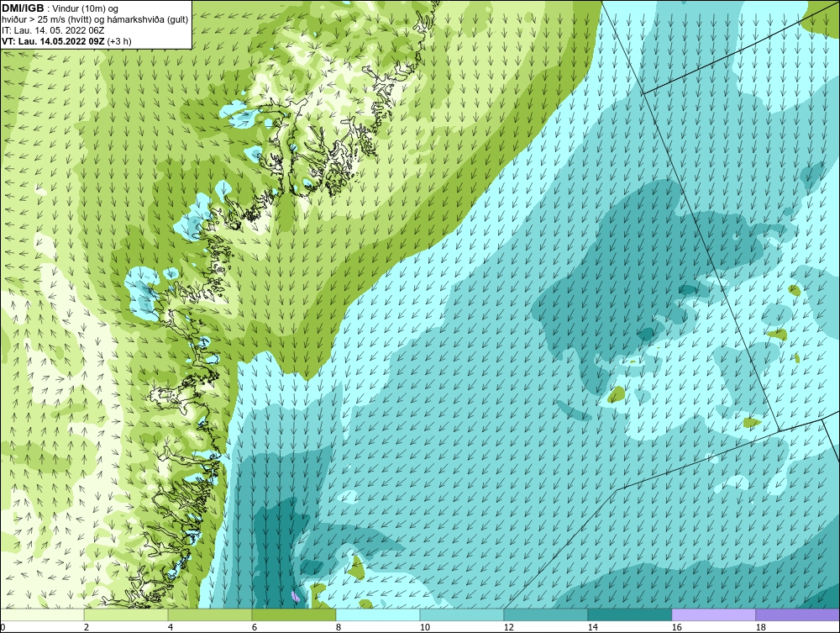Screen dimensions: 840x633
Task: Click the 'hviður > 25 m/s' description line
Action: (x=94, y=19)
